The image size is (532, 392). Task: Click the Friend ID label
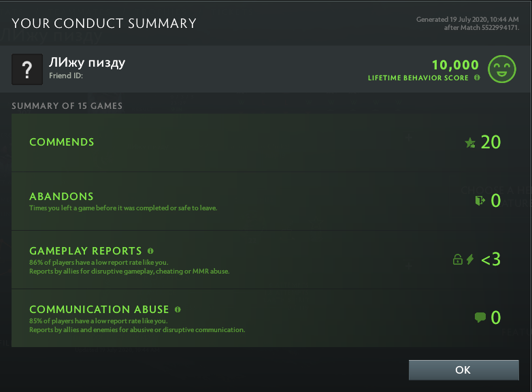pos(65,76)
